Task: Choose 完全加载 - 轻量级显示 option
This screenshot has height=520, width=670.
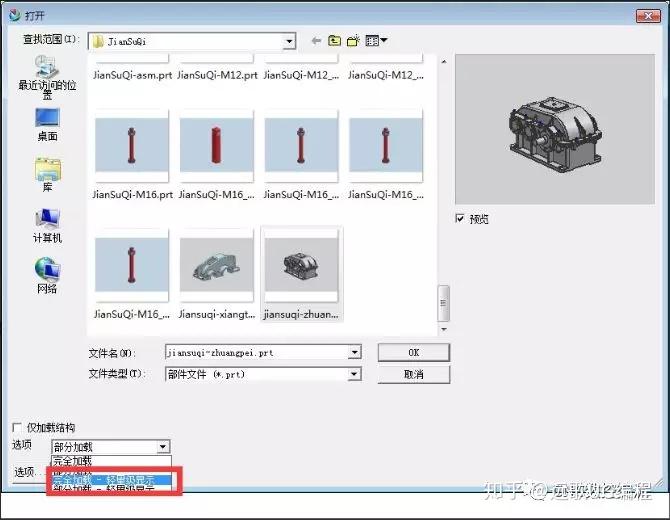Action: (x=112, y=480)
